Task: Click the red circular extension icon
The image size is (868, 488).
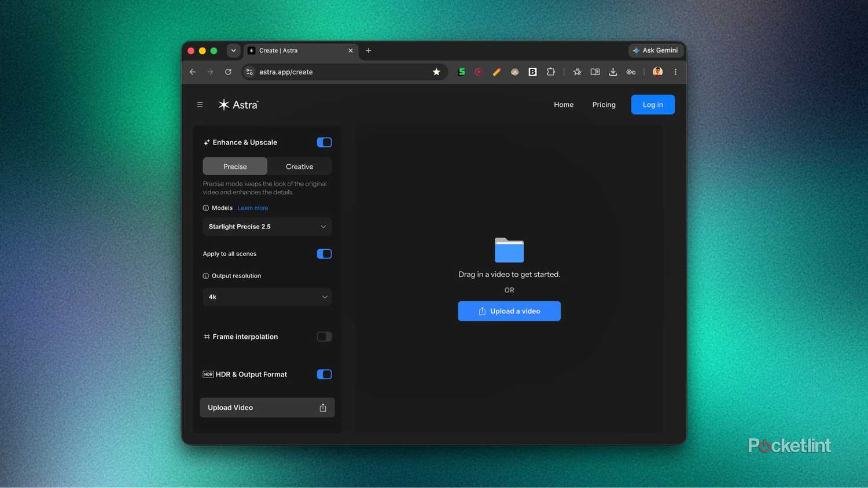Action: point(479,72)
